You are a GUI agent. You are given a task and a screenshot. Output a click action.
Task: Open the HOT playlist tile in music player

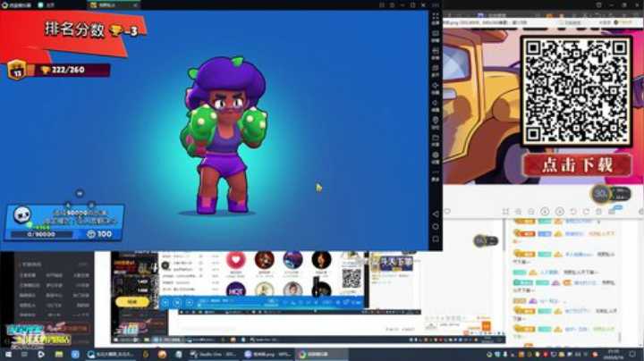236,289
